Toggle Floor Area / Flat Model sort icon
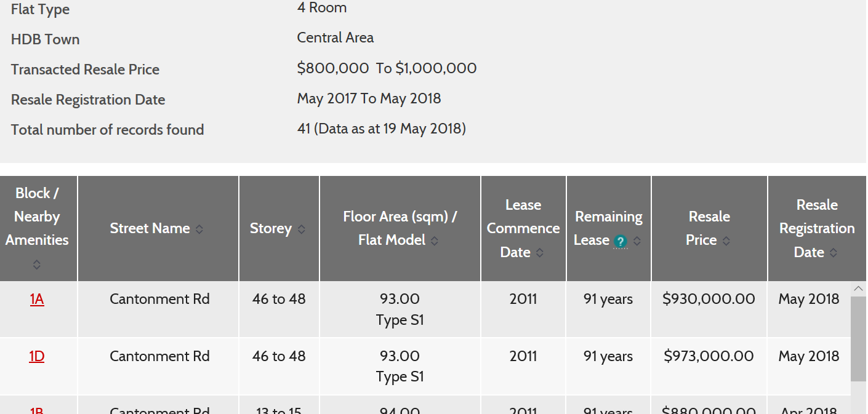The height and width of the screenshot is (414, 868). (434, 241)
